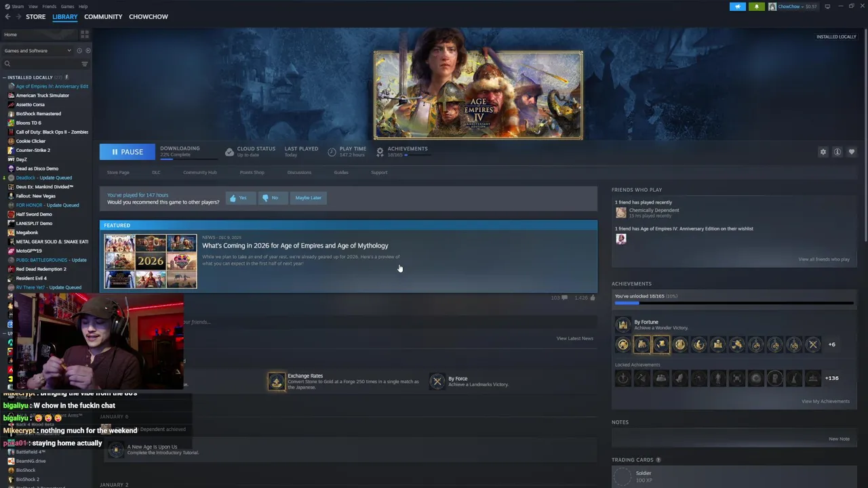Open the green notifications bell

(x=757, y=7)
